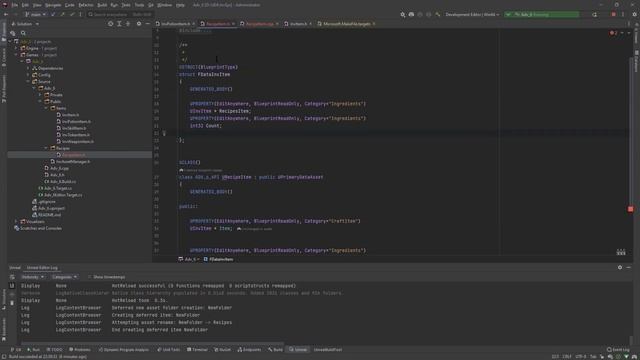Select InvWeaponItem.h in solution tree
Image resolution: width=640 pixels, height=360 pixels.
pyautogui.click(x=75, y=142)
